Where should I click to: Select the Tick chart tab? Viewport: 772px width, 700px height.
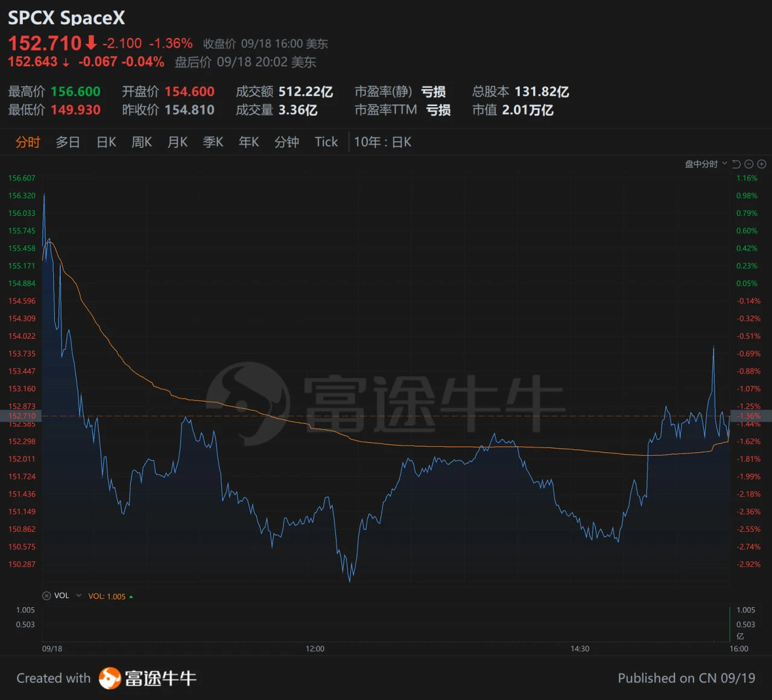point(326,142)
